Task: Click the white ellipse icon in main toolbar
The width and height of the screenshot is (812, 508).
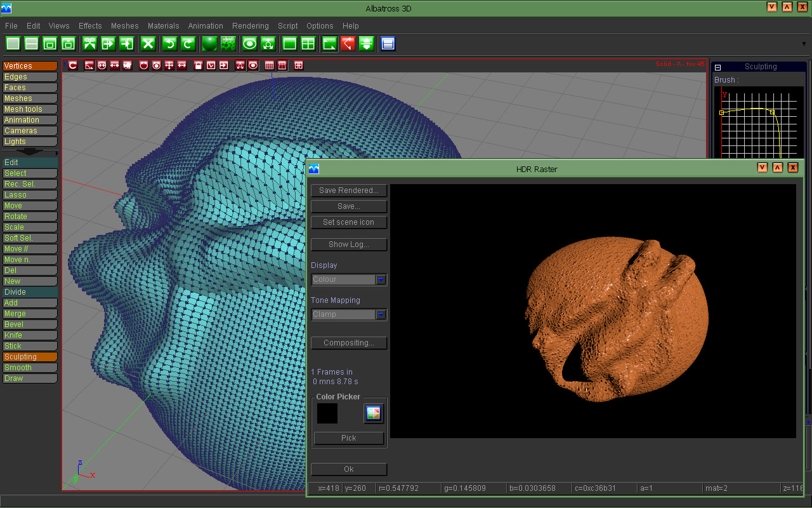Action: tap(249, 44)
